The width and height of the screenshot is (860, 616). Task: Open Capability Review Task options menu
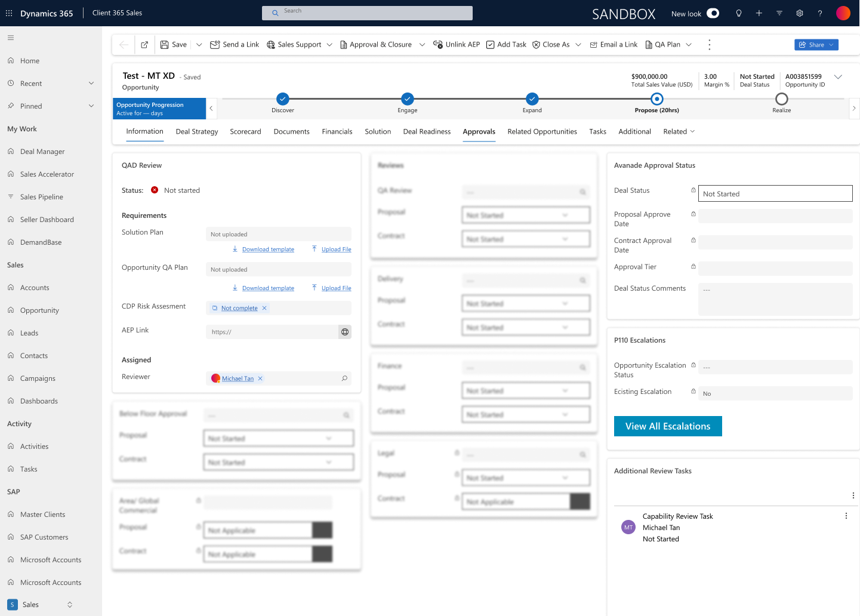846,516
